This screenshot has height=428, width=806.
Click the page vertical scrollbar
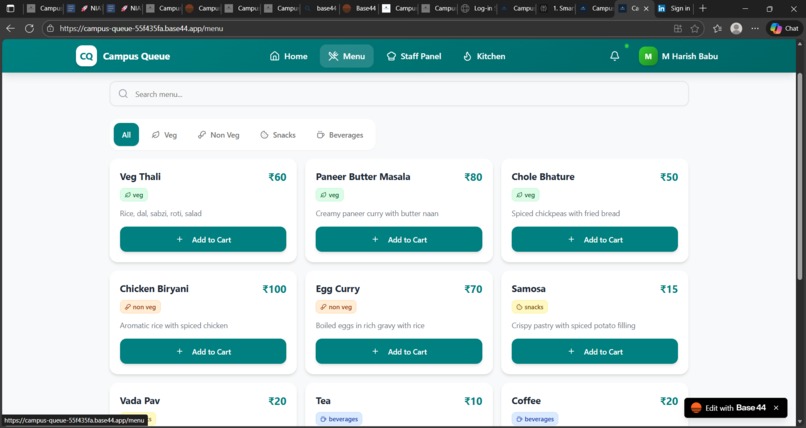click(x=800, y=177)
